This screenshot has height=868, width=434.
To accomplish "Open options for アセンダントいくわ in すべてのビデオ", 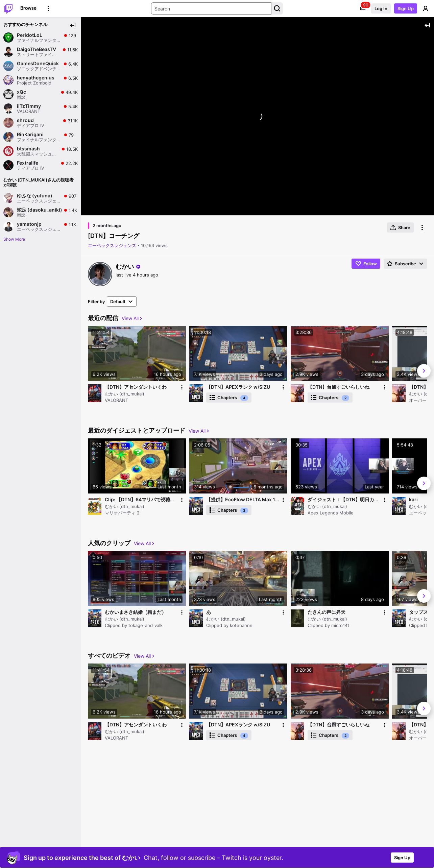I will [x=182, y=725].
